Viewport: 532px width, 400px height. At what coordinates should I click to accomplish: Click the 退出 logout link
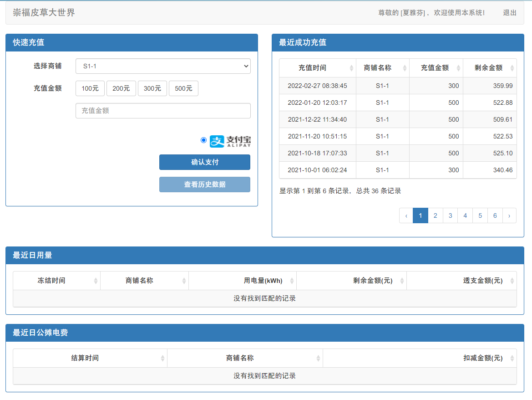click(509, 13)
